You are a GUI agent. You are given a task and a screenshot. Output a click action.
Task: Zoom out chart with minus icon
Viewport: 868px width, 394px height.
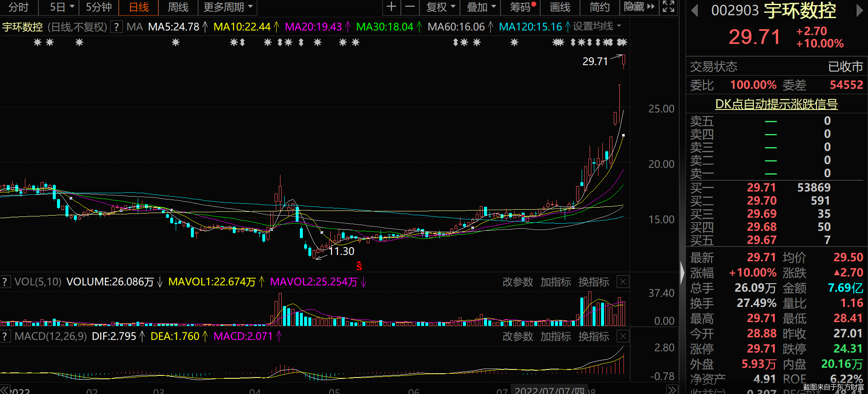(x=410, y=7)
